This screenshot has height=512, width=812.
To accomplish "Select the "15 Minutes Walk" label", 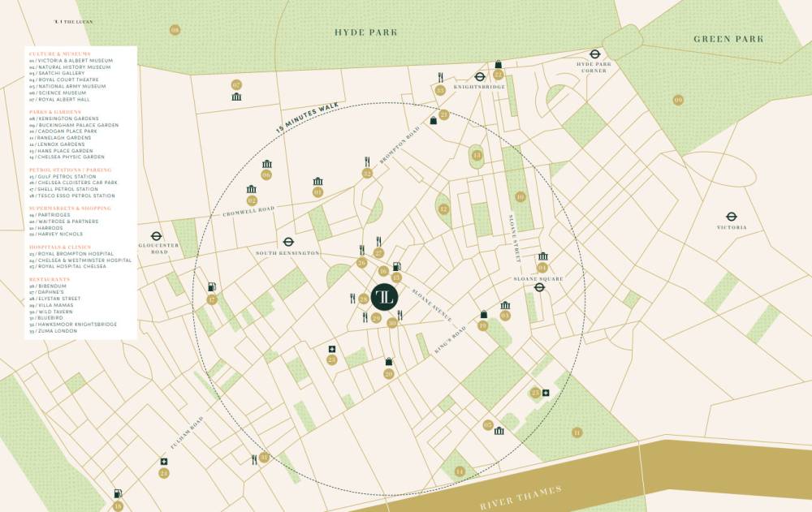I will coord(307,118).
